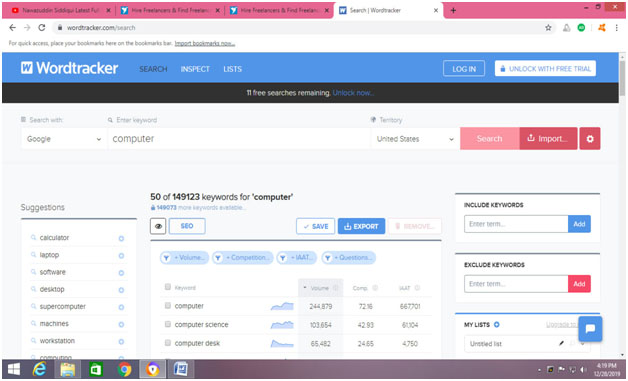
Task: Click UNLOCK WITH FREE TRIAL button
Action: coord(545,69)
